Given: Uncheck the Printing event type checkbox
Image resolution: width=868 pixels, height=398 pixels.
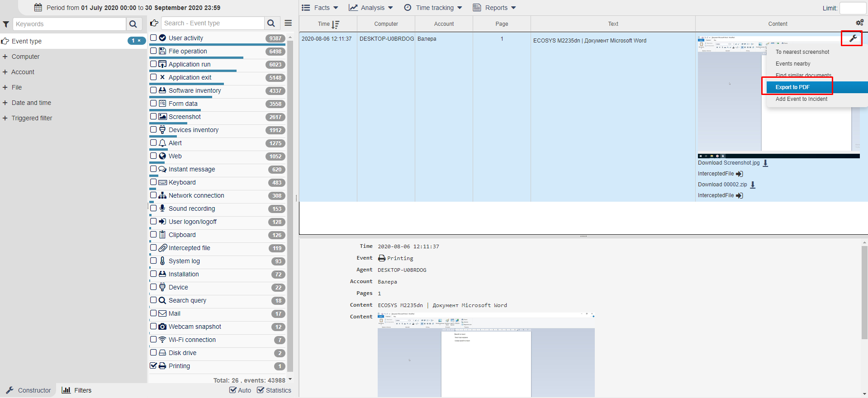Looking at the screenshot, I should (154, 365).
